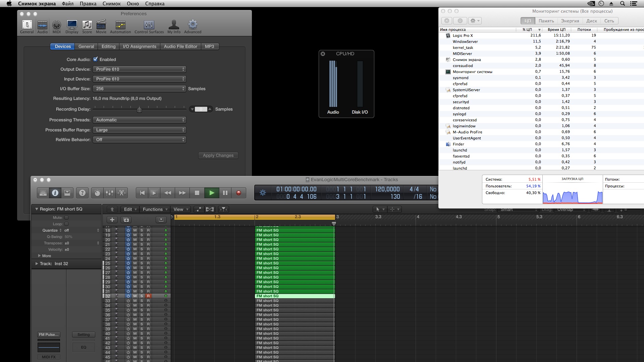
Task: Collapse the Region inspector triangle
Action: (x=37, y=209)
